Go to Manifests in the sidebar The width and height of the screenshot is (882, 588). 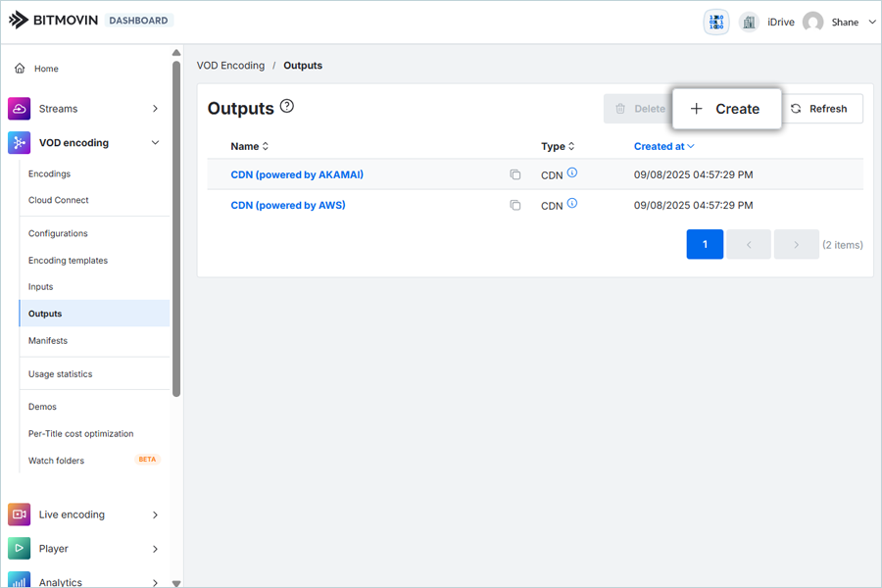coord(48,341)
